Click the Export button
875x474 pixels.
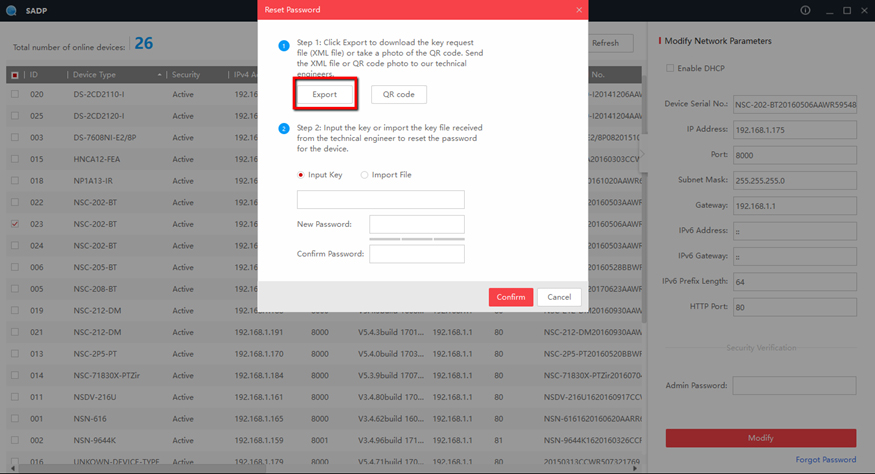324,94
